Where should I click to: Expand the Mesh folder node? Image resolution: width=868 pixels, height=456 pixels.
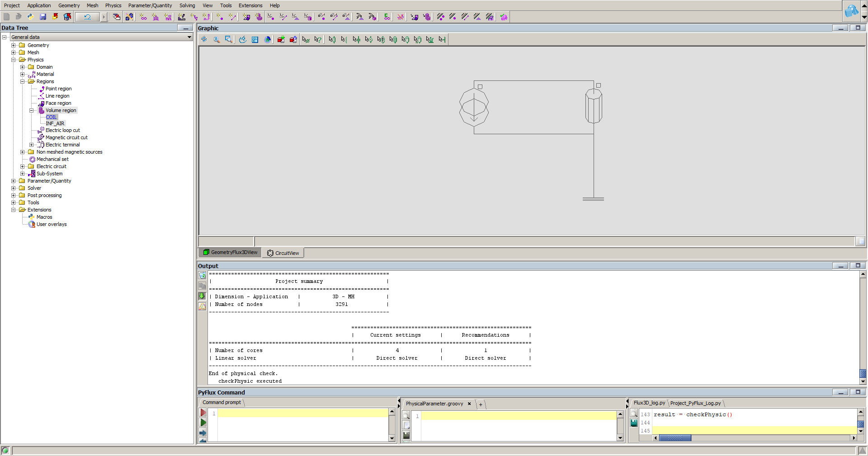(x=14, y=52)
